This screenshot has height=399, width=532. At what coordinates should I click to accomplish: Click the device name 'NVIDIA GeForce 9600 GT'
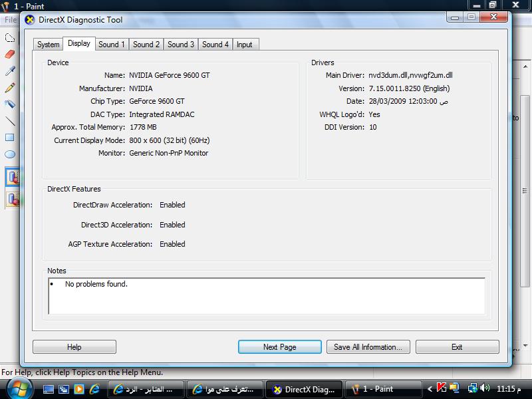coord(170,75)
